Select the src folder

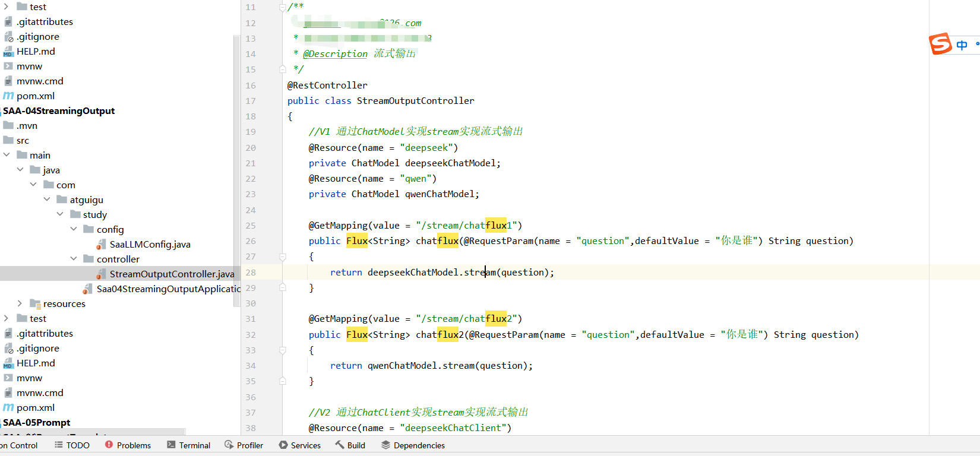[x=23, y=140]
